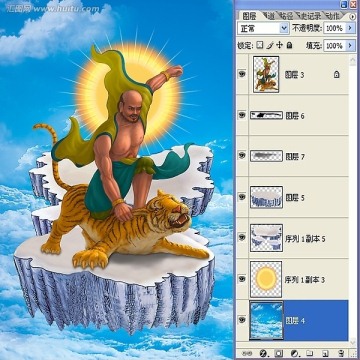
Task: Open the blend mode dropdown showing 正常
Action: pyautogui.click(x=263, y=29)
